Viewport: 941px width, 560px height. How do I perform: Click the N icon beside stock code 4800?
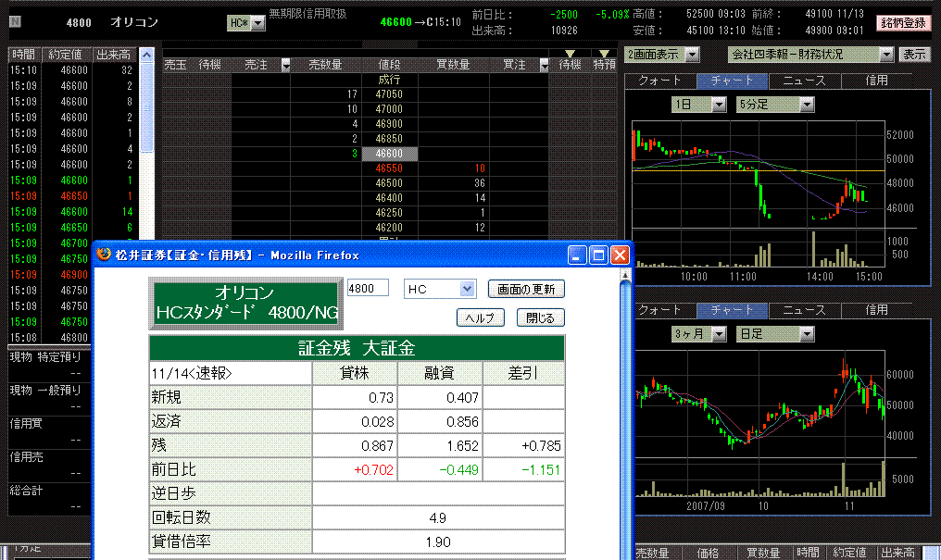15,22
